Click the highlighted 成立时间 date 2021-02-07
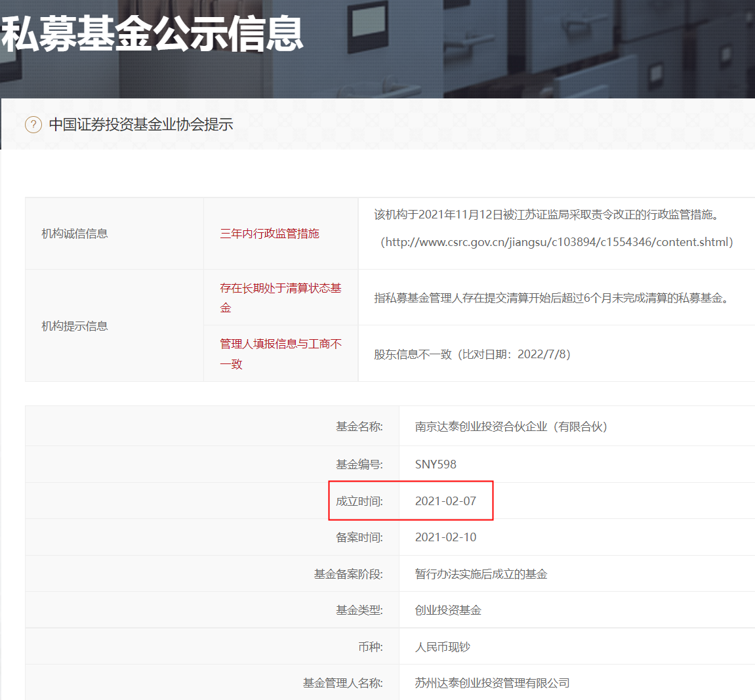 click(x=446, y=501)
